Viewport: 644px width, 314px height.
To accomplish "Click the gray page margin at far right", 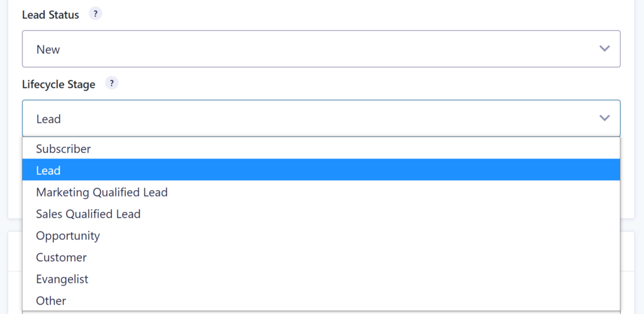I will [639, 157].
